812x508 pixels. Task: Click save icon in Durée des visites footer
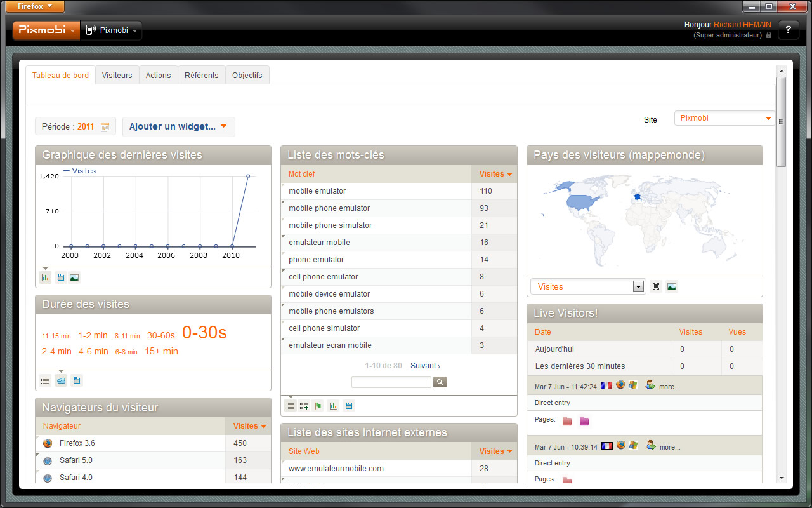tap(77, 380)
